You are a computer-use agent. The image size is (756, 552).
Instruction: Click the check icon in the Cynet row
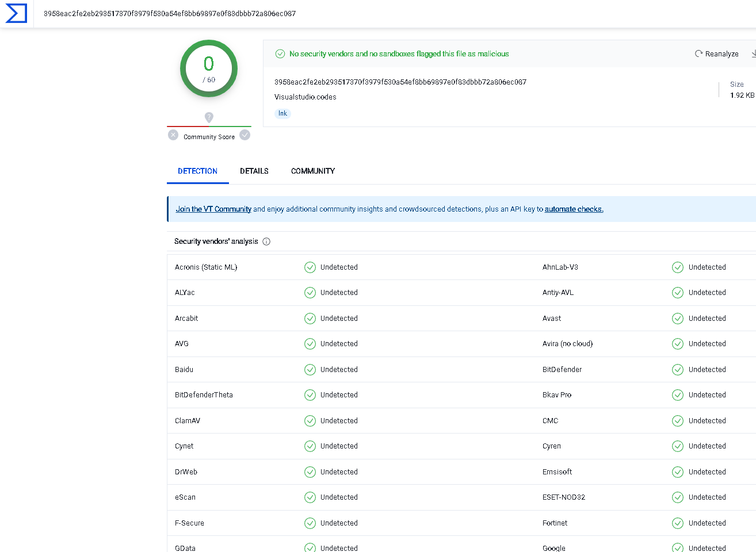[310, 446]
